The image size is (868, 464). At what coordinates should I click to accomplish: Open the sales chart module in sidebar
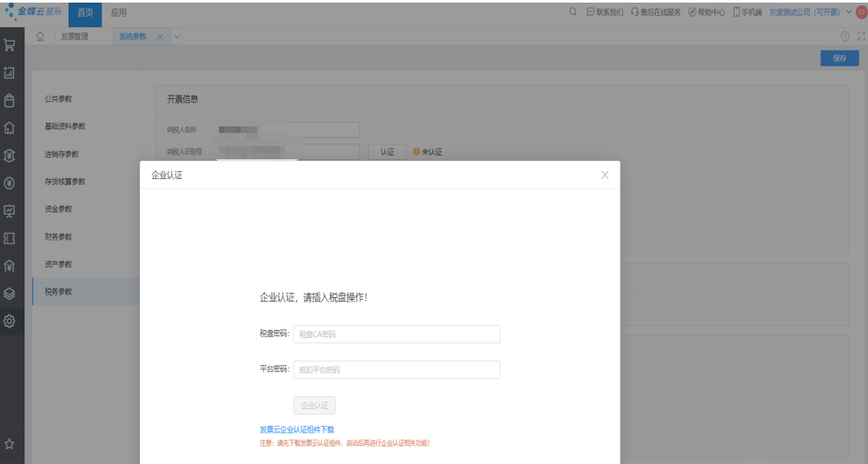click(10, 73)
